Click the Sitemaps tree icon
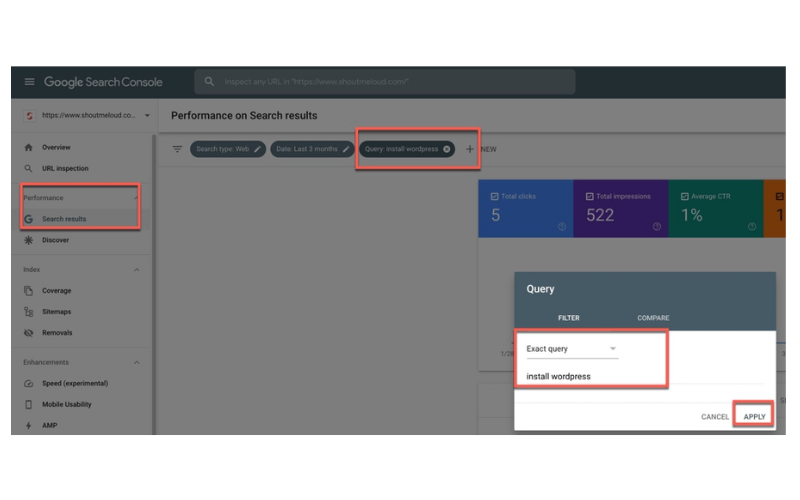Screen dimensions: 800x500 point(29,312)
